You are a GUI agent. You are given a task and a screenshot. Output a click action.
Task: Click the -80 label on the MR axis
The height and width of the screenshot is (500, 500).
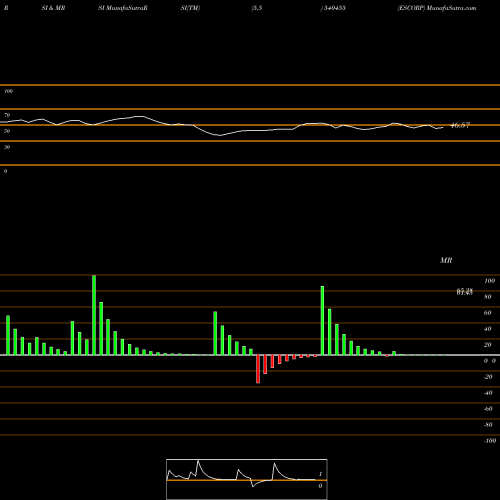[x=488, y=425]
